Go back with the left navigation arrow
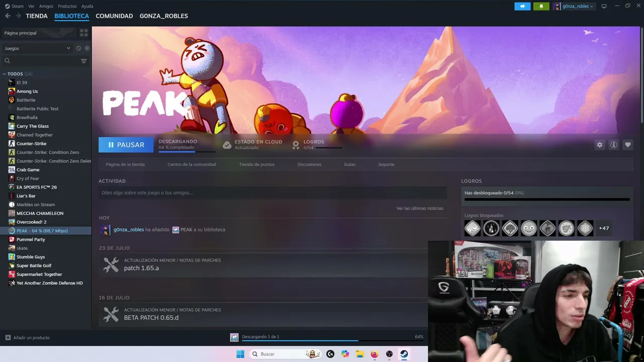Image resolution: width=644 pixels, height=362 pixels. pos(8,16)
